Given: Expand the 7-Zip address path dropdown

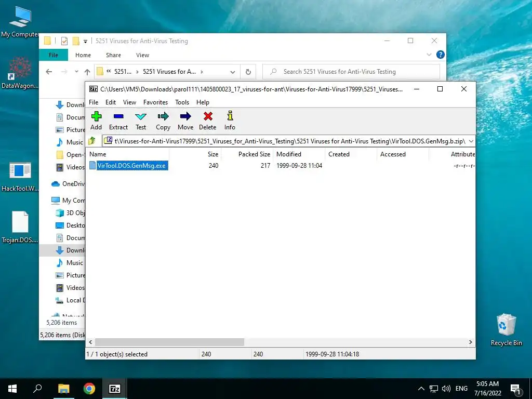Looking at the screenshot, I should [471, 141].
